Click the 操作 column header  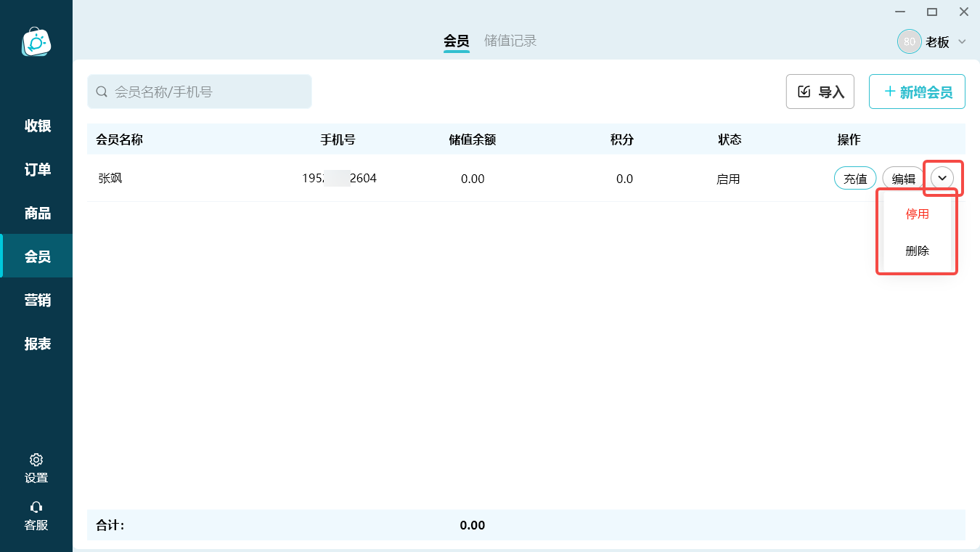tap(849, 139)
